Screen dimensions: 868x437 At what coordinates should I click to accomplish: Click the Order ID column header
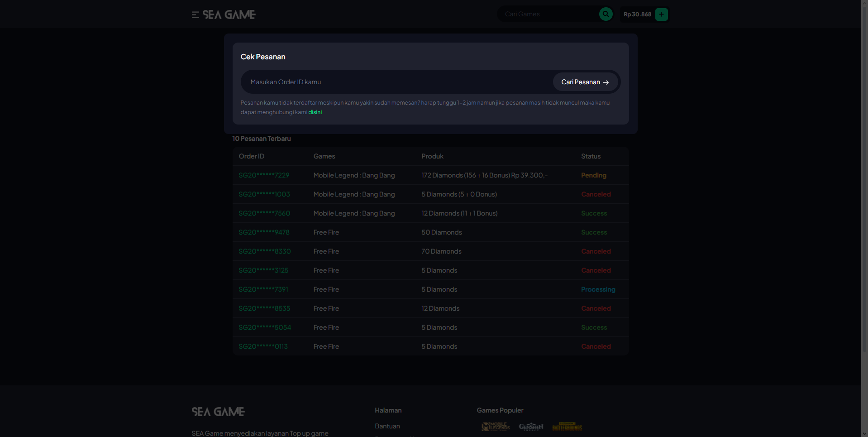click(251, 156)
